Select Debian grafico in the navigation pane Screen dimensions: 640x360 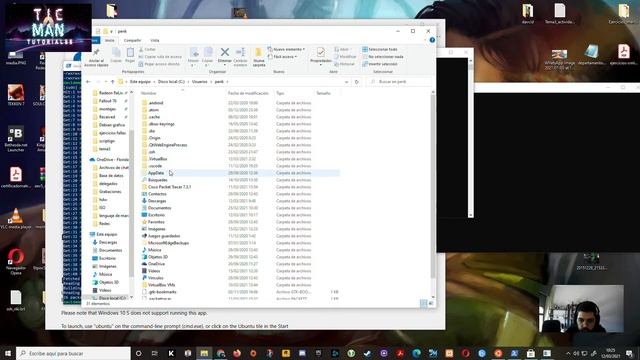[112, 125]
